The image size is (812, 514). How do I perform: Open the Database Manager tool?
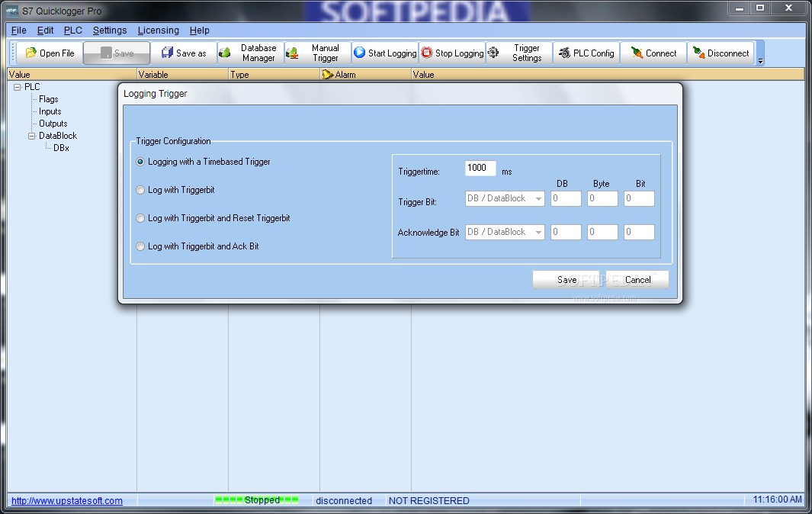click(251, 53)
